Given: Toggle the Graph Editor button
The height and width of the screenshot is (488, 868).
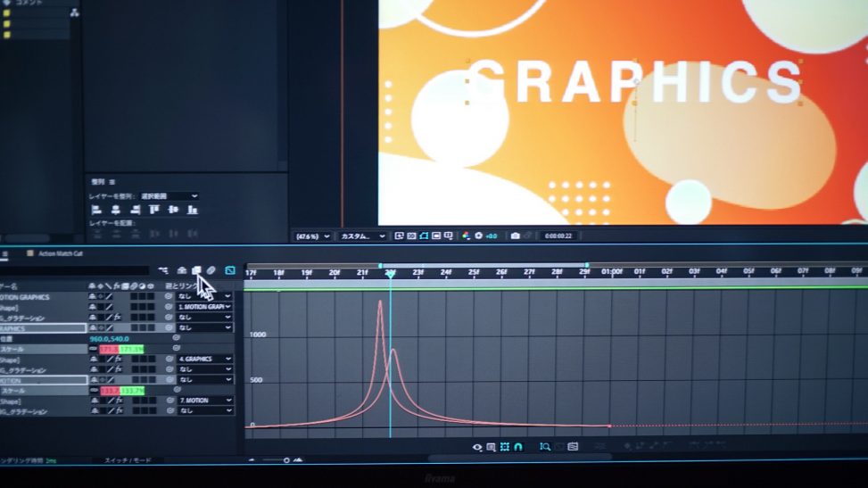Looking at the screenshot, I should tap(230, 270).
